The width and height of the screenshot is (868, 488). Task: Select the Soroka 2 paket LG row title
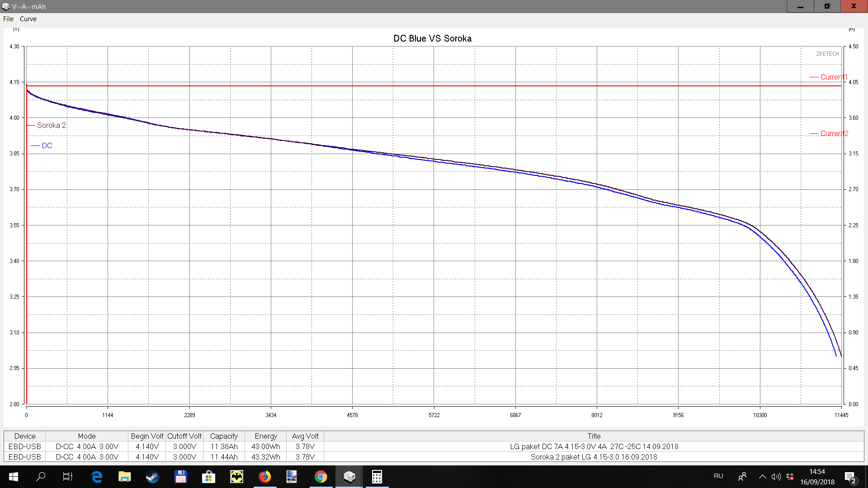click(594, 457)
